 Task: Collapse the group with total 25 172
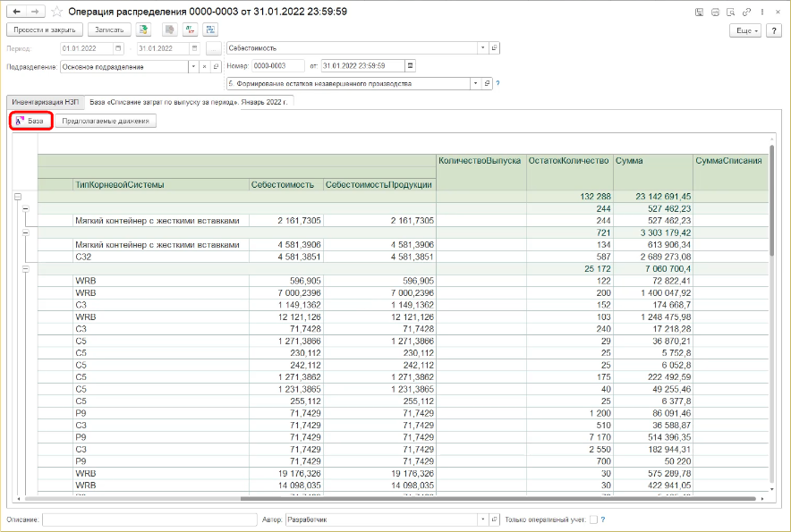(25, 267)
